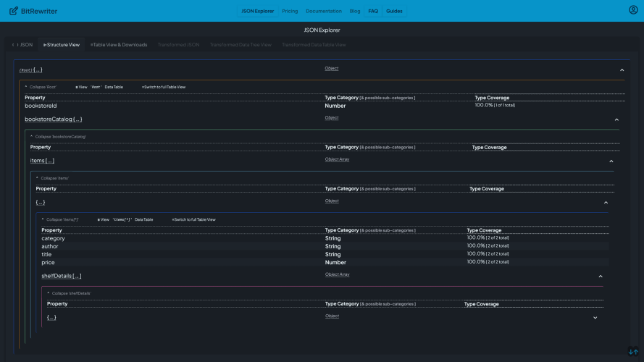The width and height of the screenshot is (644, 362).
Task: Open the JSON Explorer nav item
Action: coord(257,11)
